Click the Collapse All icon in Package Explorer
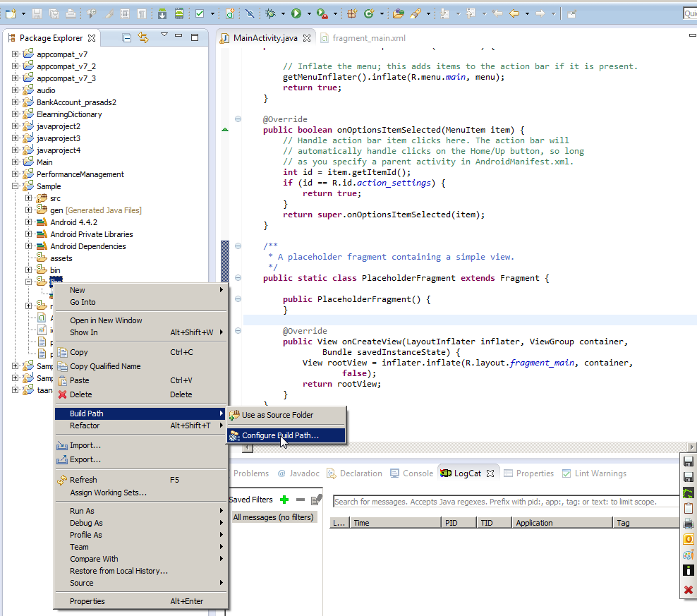The width and height of the screenshot is (697, 616). (127, 38)
